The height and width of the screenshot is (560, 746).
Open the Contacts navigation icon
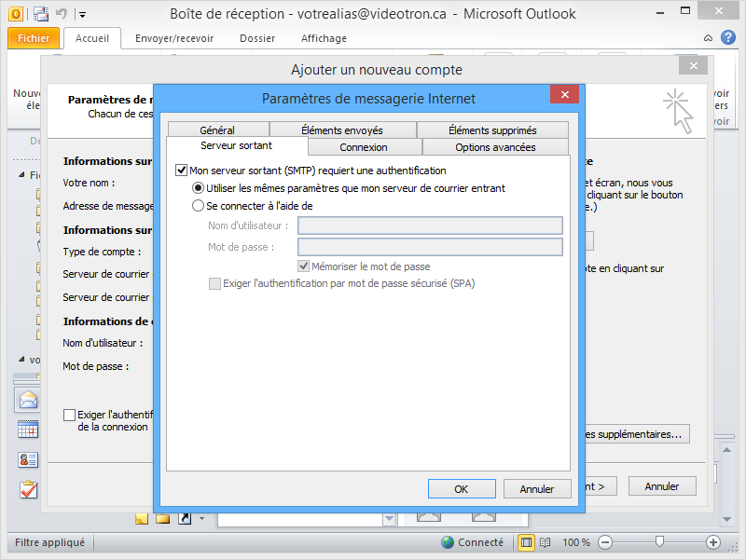click(28, 459)
